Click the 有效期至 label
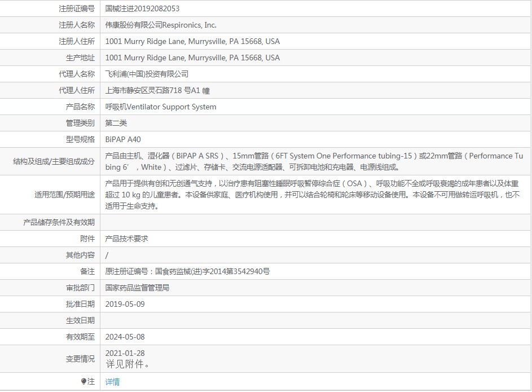Viewport: 532px width, 392px height. 81,337
